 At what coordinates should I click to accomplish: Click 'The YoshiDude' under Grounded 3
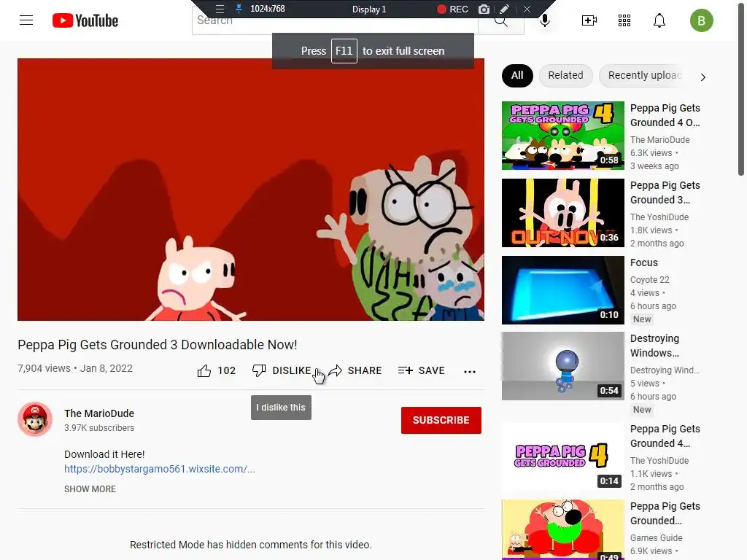[x=659, y=217]
